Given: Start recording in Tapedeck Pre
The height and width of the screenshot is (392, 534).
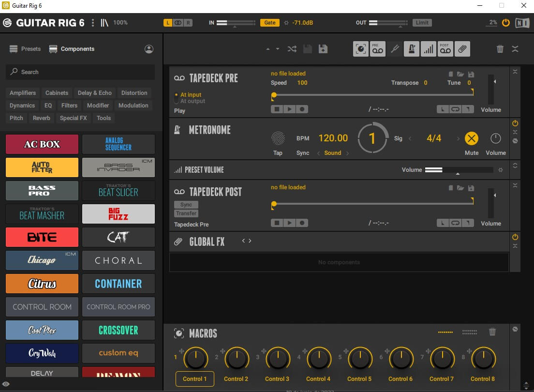Looking at the screenshot, I should (302, 109).
